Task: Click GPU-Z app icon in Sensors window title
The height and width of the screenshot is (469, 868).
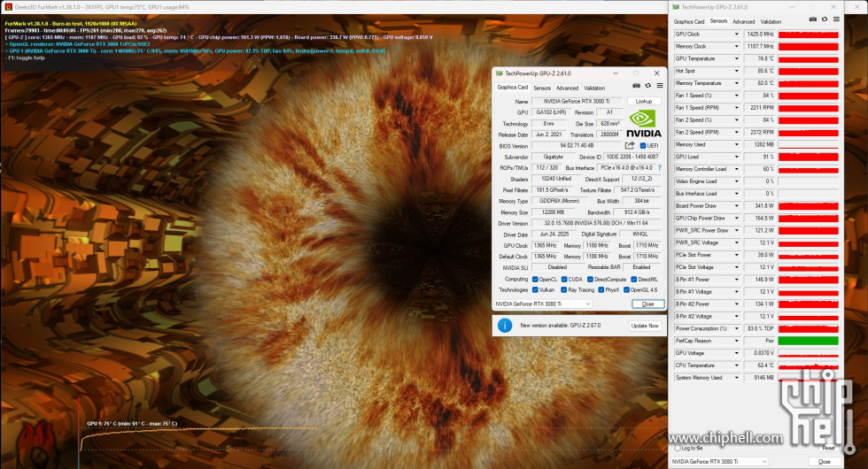Action: 675,7
